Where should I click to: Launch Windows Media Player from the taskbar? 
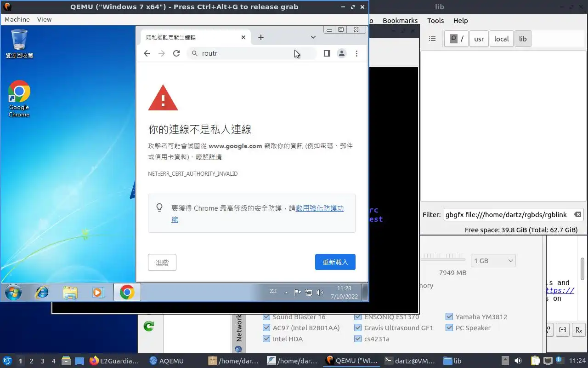[x=98, y=293]
